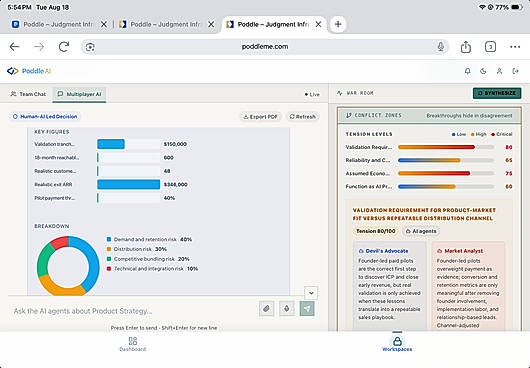Click the Validation tranch... $150,000 bar
Screen dimensions: 530x368
click(x=111, y=144)
